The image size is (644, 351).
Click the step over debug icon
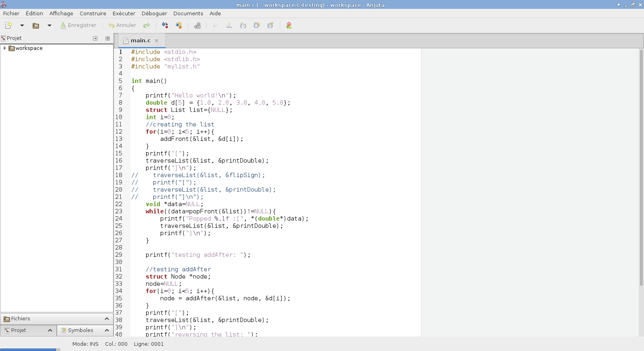coord(256,25)
